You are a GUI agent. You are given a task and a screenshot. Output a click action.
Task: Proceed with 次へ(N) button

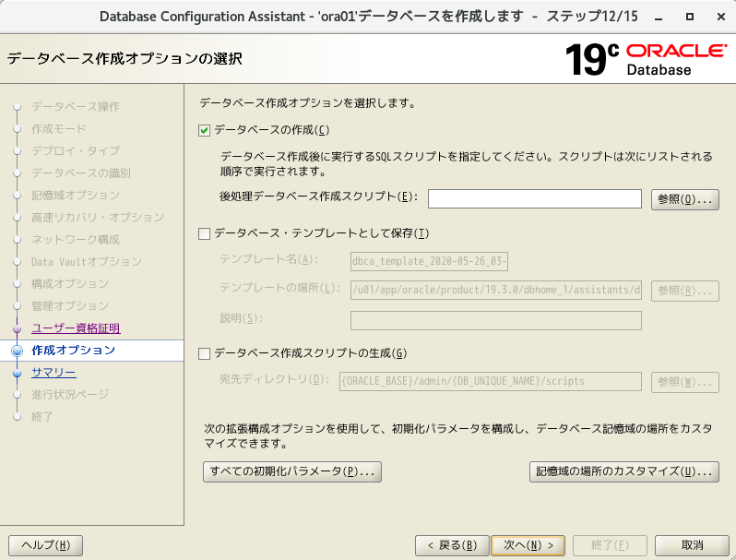tap(528, 545)
